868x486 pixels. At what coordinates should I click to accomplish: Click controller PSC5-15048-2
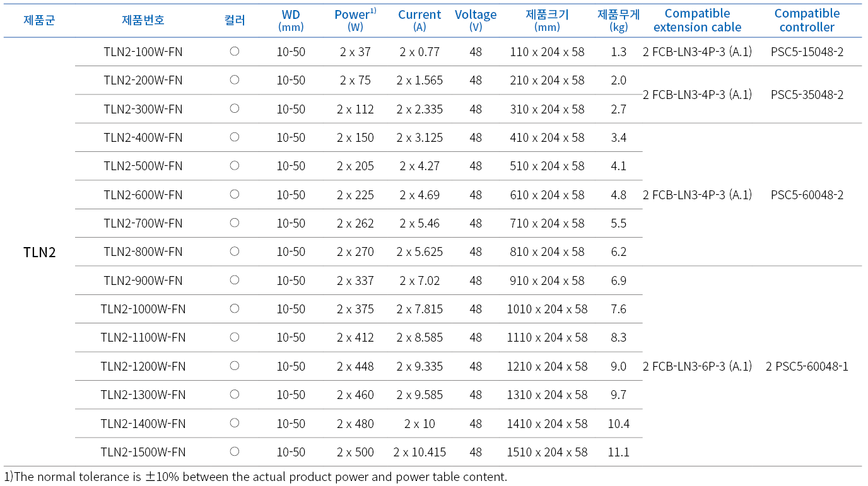click(x=807, y=52)
